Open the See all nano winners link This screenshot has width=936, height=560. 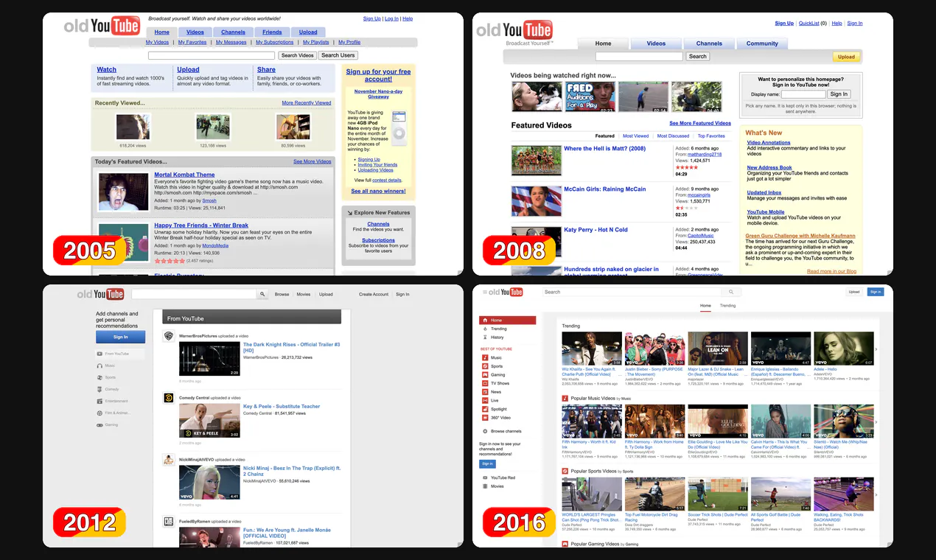point(378,191)
